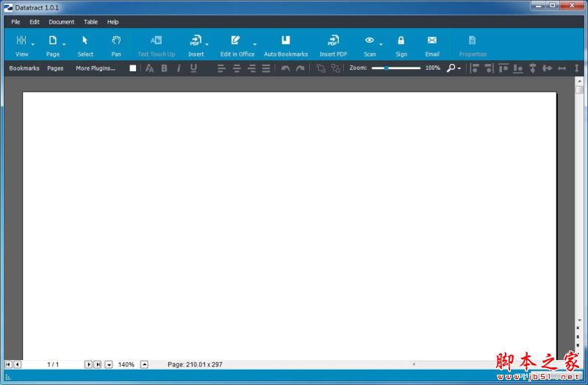
Task: Increase zoom with status bar up arrow
Action: coord(144,364)
